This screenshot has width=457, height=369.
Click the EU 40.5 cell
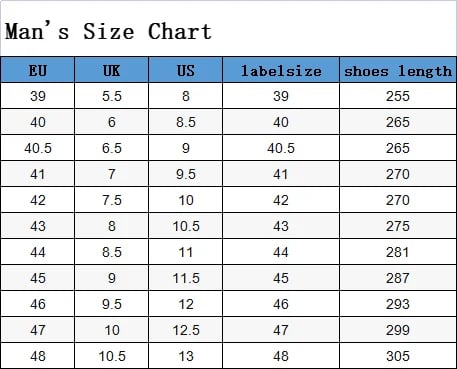37,148
